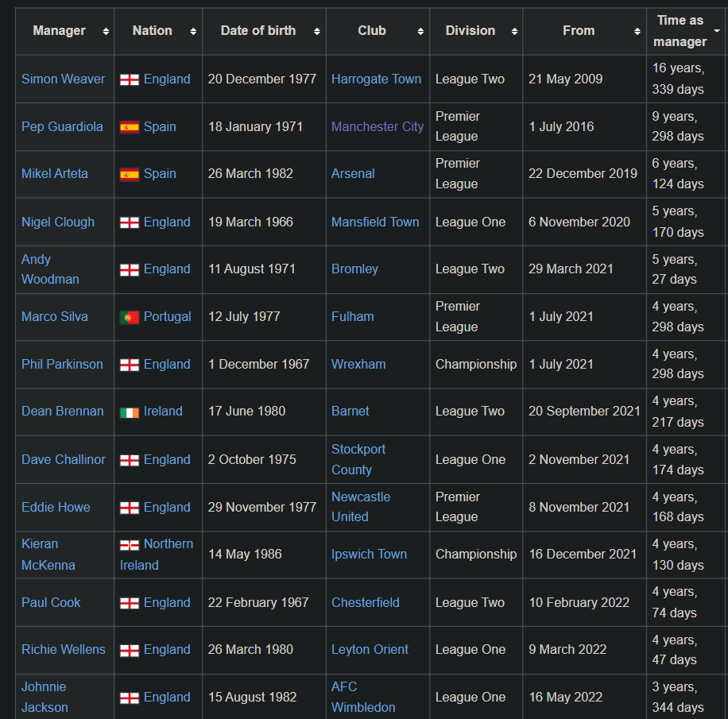
Task: Open Wrexham club link
Action: pos(358,365)
